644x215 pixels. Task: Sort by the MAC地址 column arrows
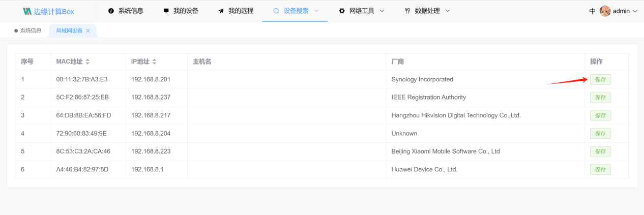coord(87,62)
